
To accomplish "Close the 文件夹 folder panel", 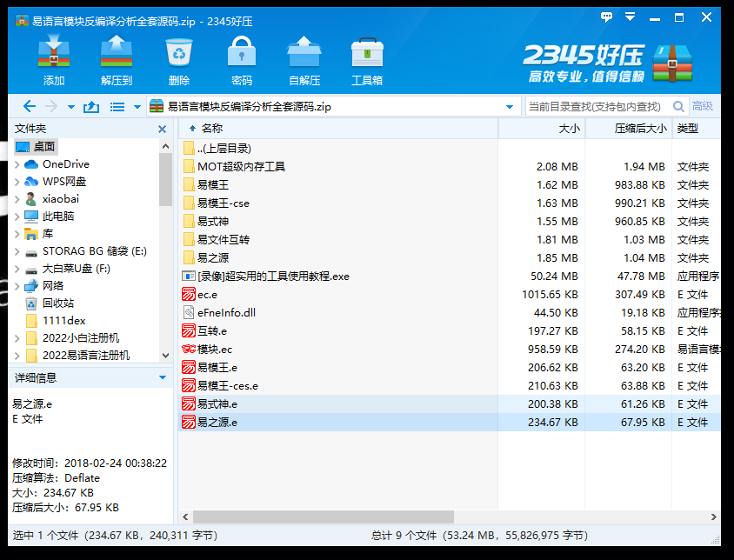I will (162, 129).
